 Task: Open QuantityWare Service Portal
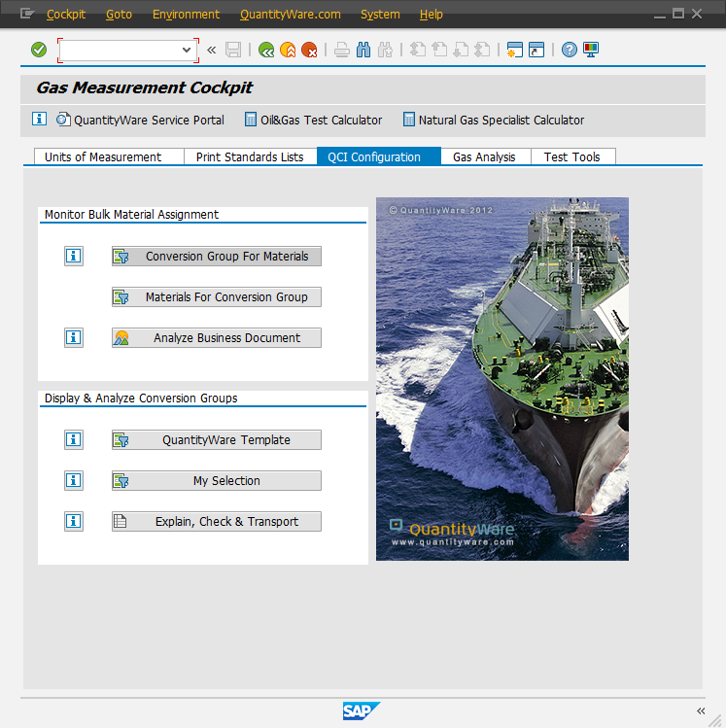[x=141, y=120]
